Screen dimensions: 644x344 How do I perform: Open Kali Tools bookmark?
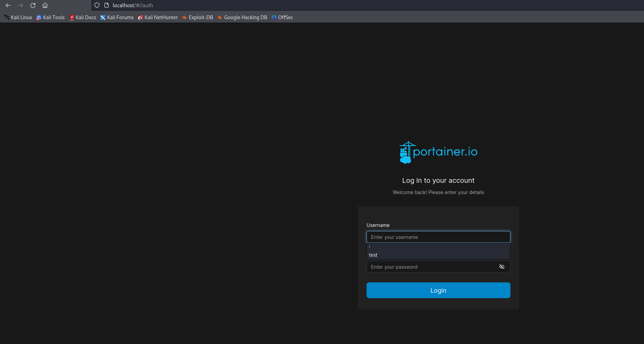(x=51, y=17)
